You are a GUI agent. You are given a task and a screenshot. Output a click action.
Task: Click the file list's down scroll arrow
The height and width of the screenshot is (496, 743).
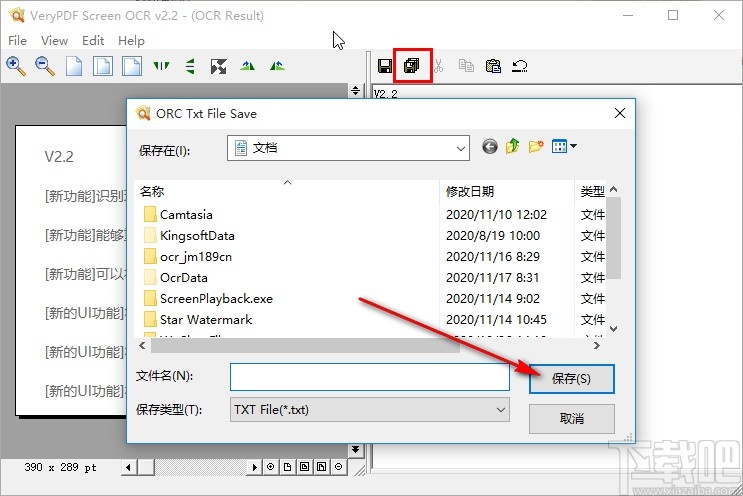coord(614,329)
